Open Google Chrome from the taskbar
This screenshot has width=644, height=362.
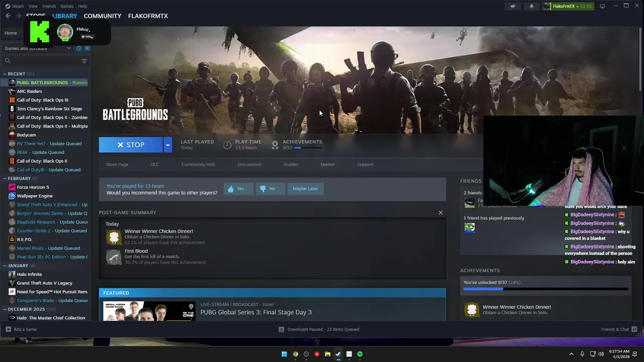pyautogui.click(x=295, y=354)
